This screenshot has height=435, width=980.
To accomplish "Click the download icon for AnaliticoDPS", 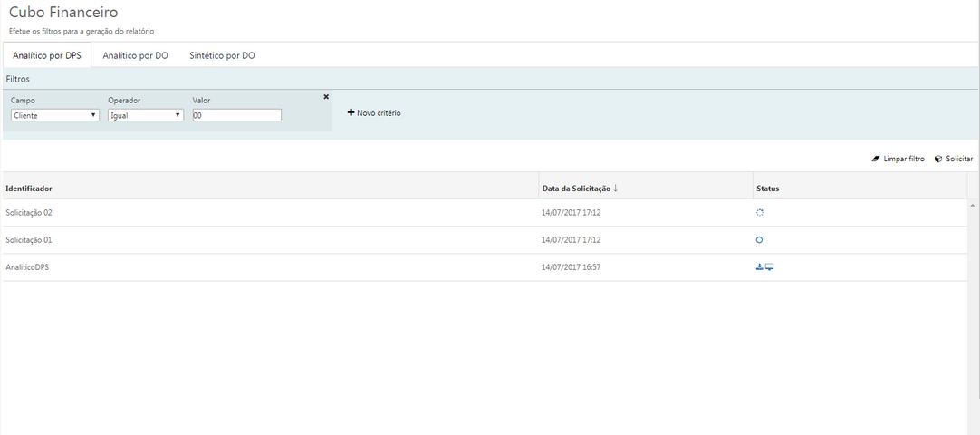I will pyautogui.click(x=759, y=267).
